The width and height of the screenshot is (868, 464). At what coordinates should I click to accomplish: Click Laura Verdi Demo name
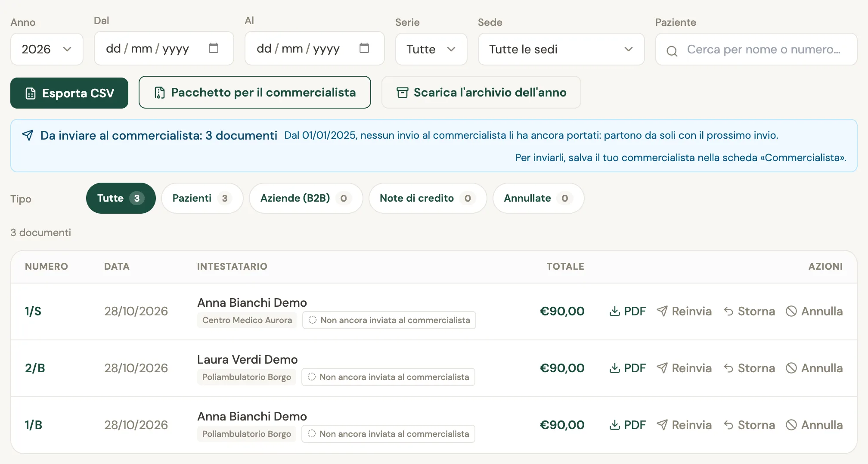coord(248,359)
